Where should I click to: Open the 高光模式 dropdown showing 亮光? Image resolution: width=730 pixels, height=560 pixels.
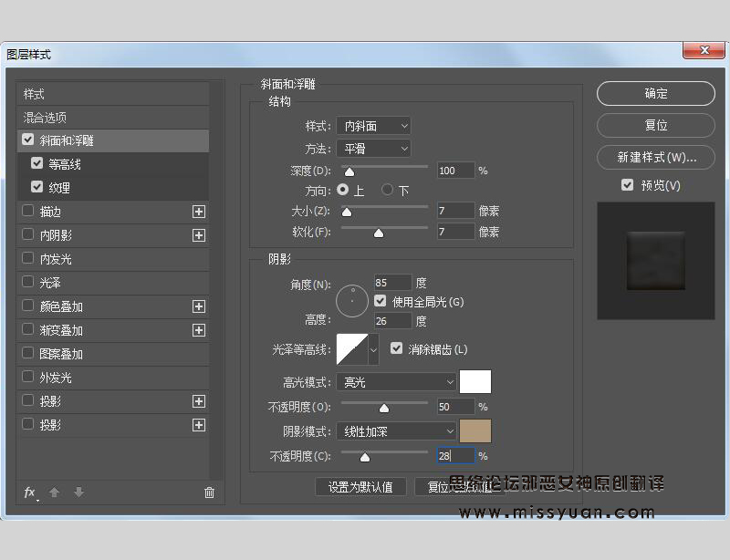[396, 380]
